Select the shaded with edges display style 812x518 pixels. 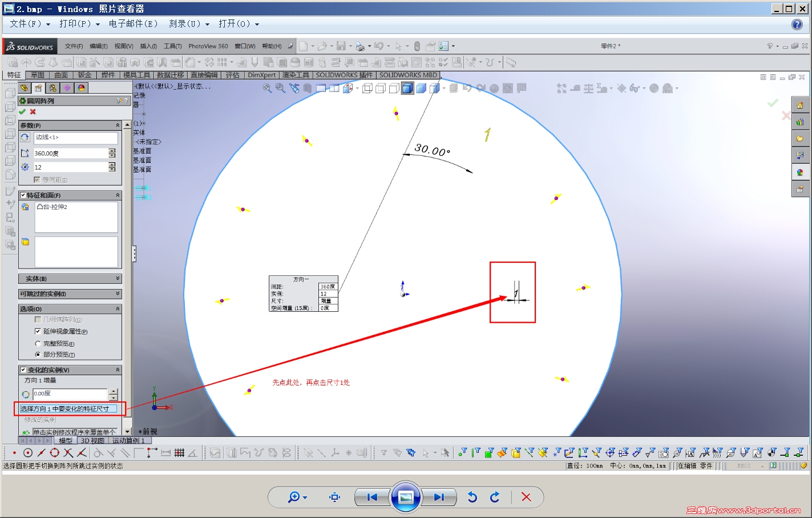407,88
